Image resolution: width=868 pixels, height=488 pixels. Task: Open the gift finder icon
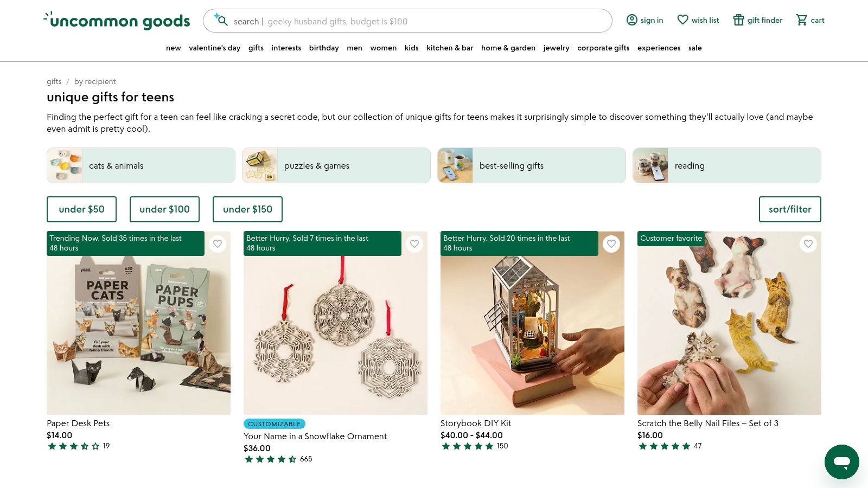(x=739, y=20)
